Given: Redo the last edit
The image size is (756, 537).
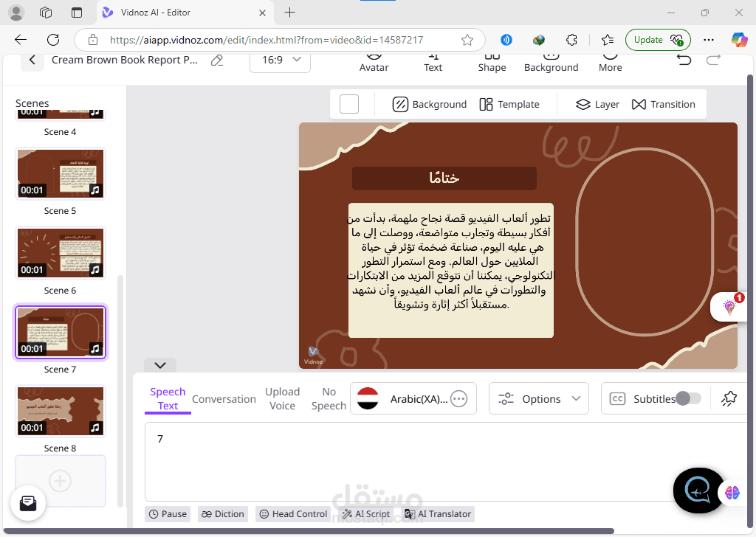Looking at the screenshot, I should (713, 60).
